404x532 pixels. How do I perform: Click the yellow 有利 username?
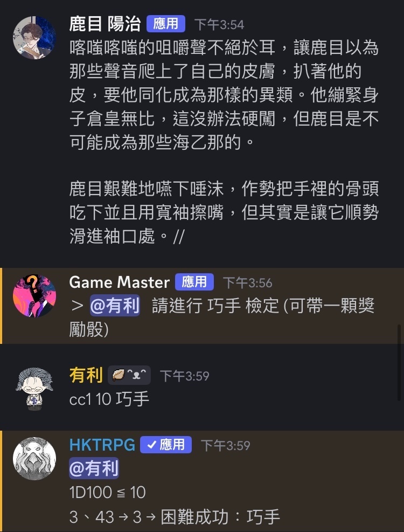pyautogui.click(x=86, y=376)
